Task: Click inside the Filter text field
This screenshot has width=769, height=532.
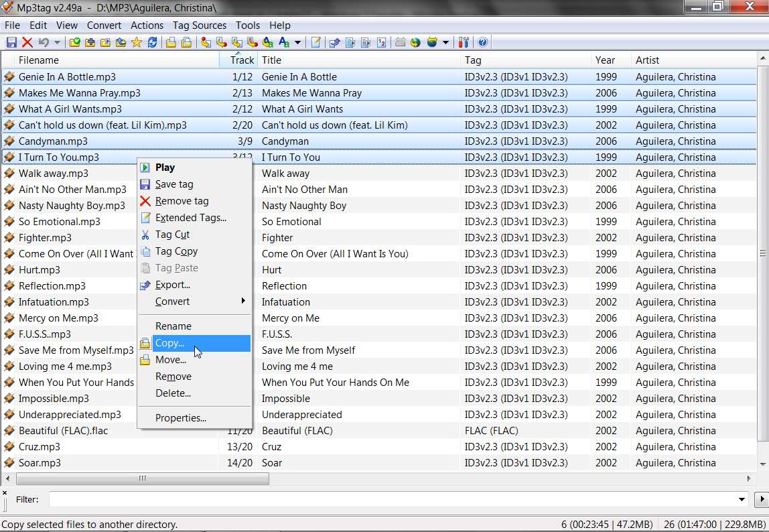Action: coord(393,500)
